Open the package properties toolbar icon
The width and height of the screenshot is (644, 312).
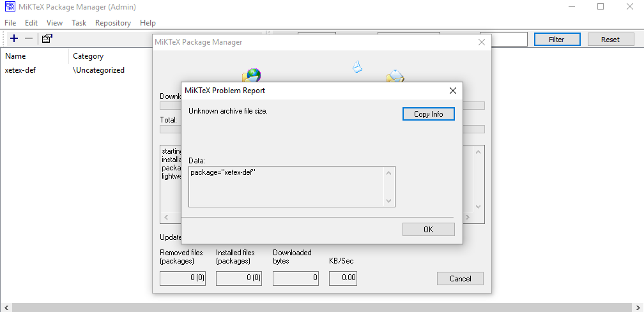tap(47, 38)
